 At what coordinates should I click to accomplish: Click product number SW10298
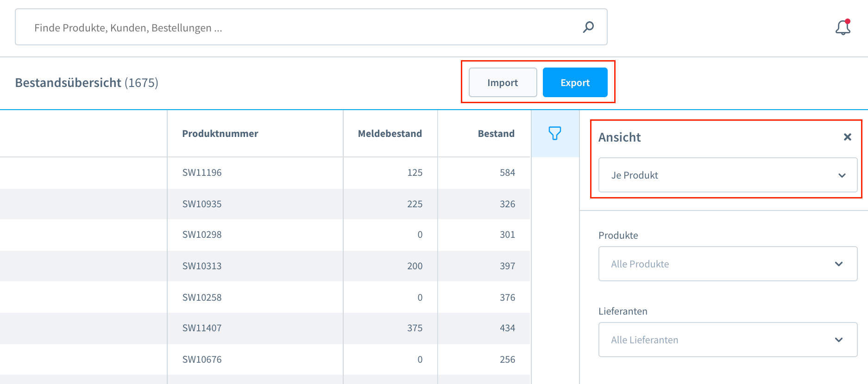(x=202, y=235)
